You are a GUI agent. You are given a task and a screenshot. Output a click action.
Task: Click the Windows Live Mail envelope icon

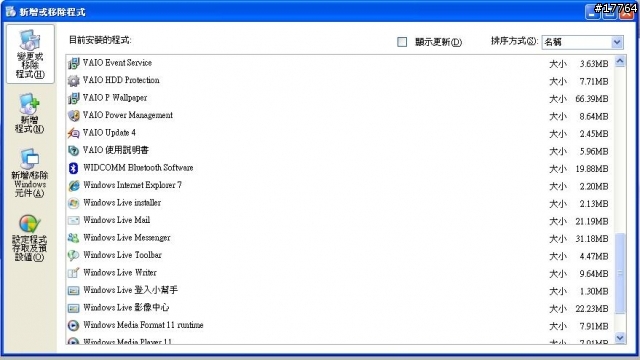click(73, 221)
